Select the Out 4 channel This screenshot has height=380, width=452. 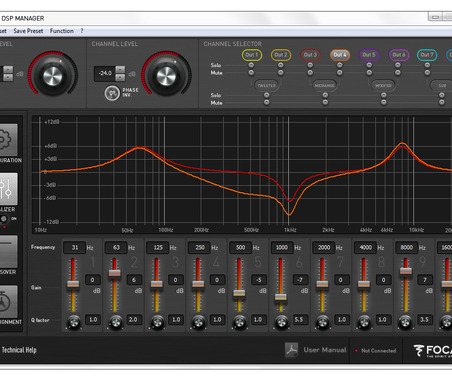pyautogui.click(x=340, y=55)
